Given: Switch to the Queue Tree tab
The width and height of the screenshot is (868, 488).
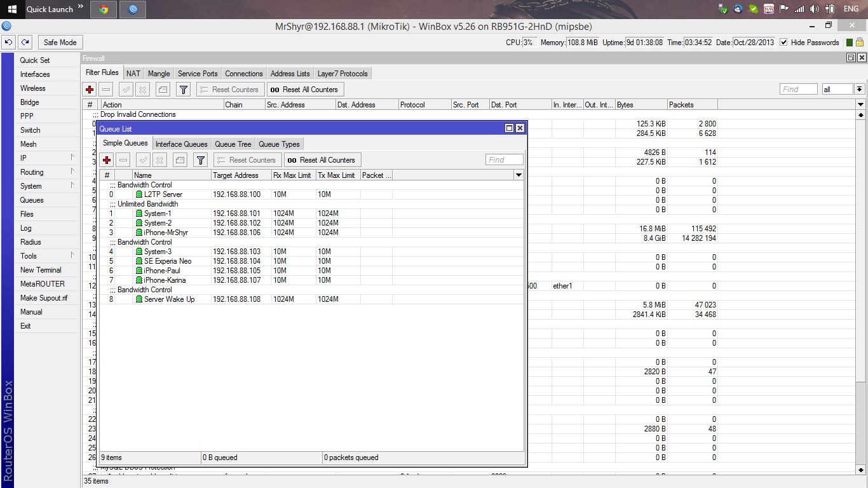Looking at the screenshot, I should point(233,144).
